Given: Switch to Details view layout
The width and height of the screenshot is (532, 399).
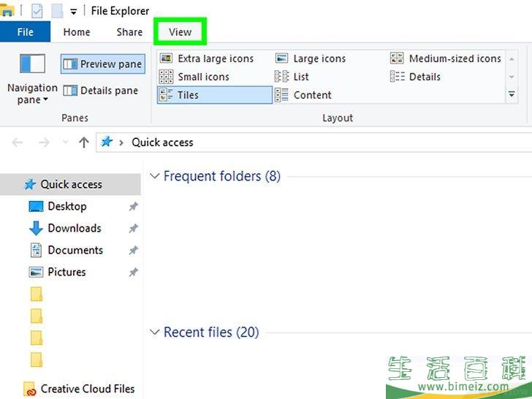Looking at the screenshot, I should 417,77.
